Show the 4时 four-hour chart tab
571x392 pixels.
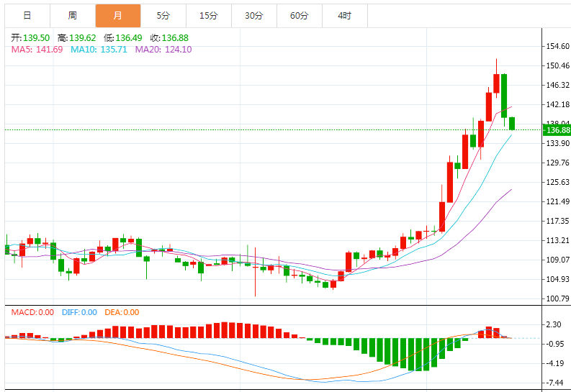(344, 15)
